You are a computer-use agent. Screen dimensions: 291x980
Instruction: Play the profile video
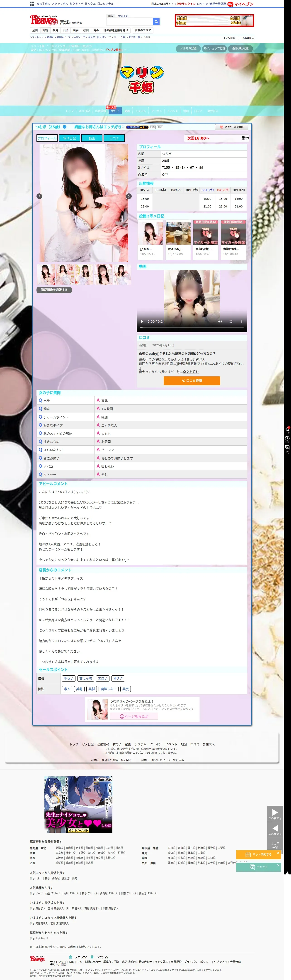pyautogui.click(x=143, y=321)
